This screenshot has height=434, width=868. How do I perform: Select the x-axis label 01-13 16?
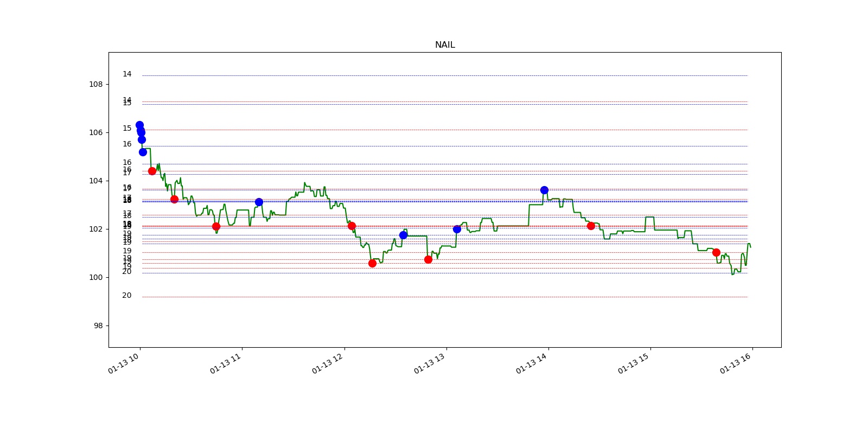pos(736,363)
